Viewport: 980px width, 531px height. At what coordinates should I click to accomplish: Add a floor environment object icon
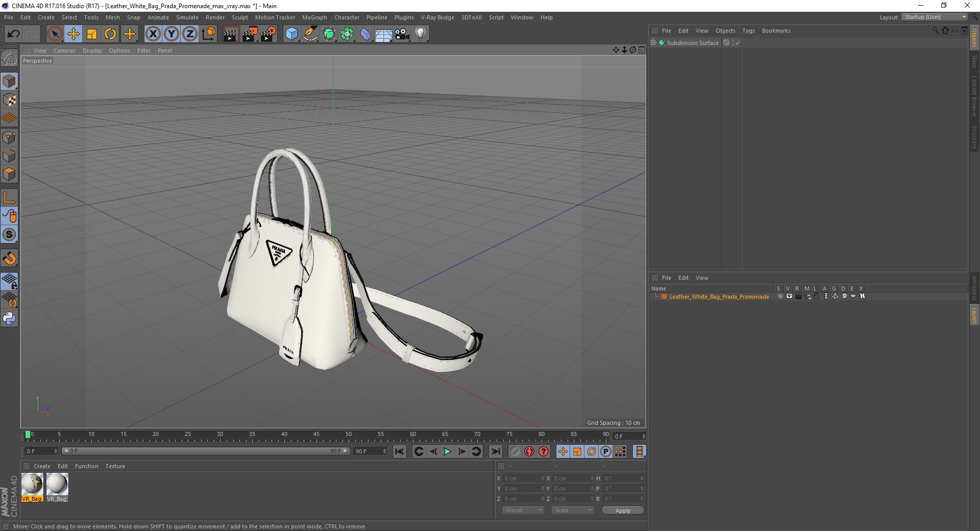point(384,34)
